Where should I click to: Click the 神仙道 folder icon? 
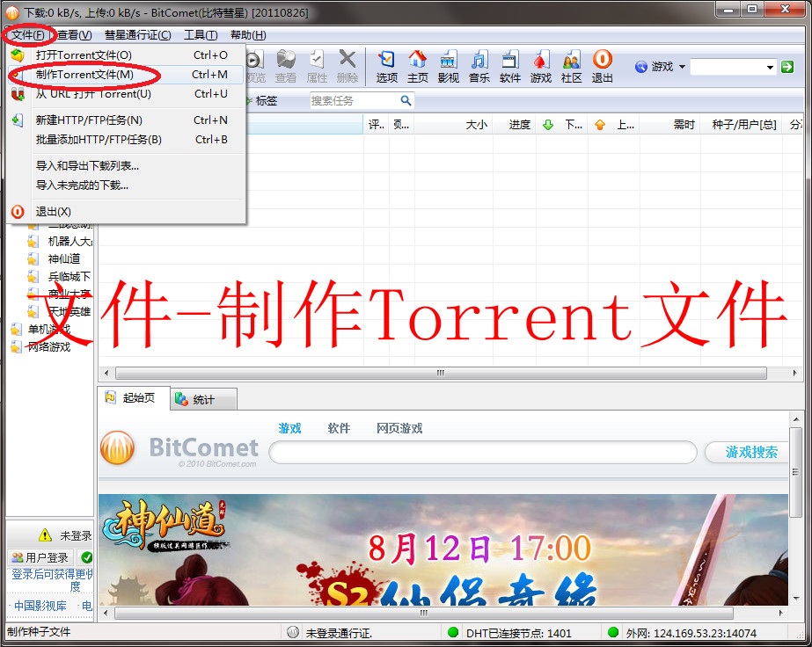coord(33,258)
